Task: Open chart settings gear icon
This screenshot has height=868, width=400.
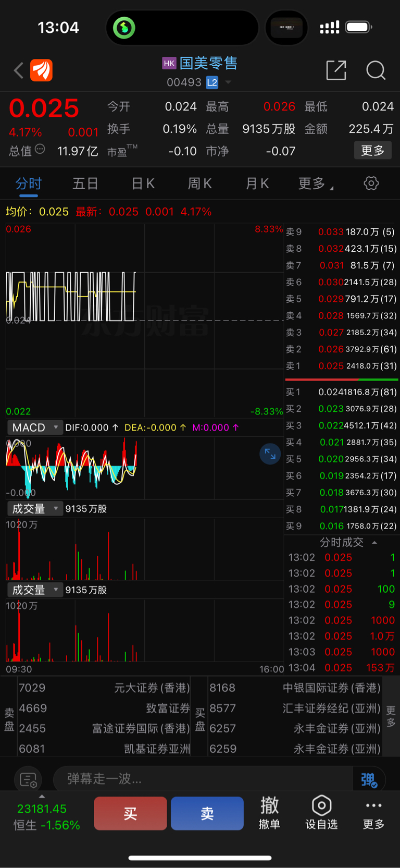Action: [371, 184]
